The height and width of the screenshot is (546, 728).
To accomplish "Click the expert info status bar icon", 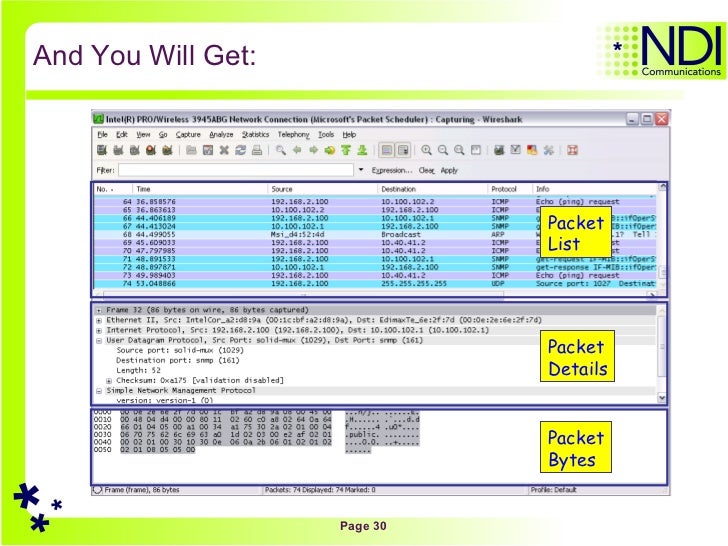I will click(x=98, y=490).
